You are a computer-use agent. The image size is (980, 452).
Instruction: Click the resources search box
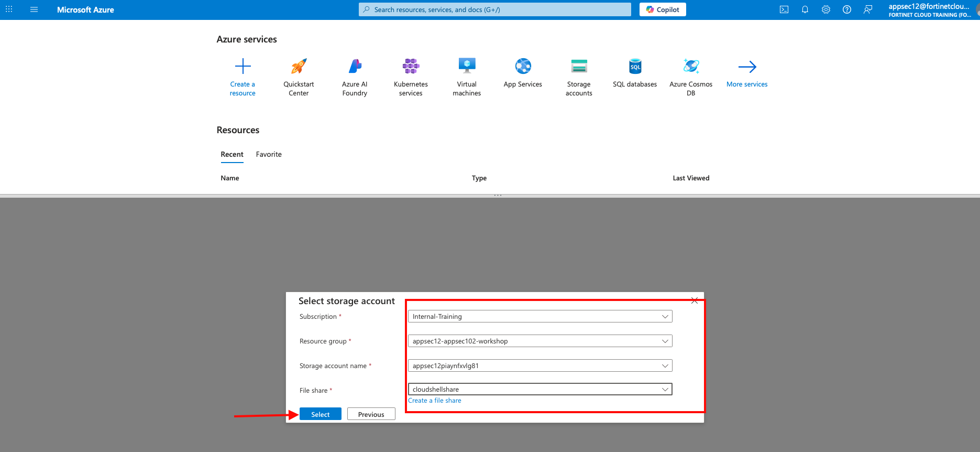point(495,9)
